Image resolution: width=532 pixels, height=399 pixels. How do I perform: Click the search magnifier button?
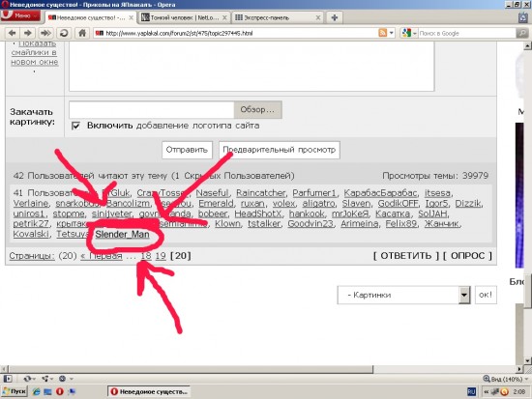tap(522, 33)
